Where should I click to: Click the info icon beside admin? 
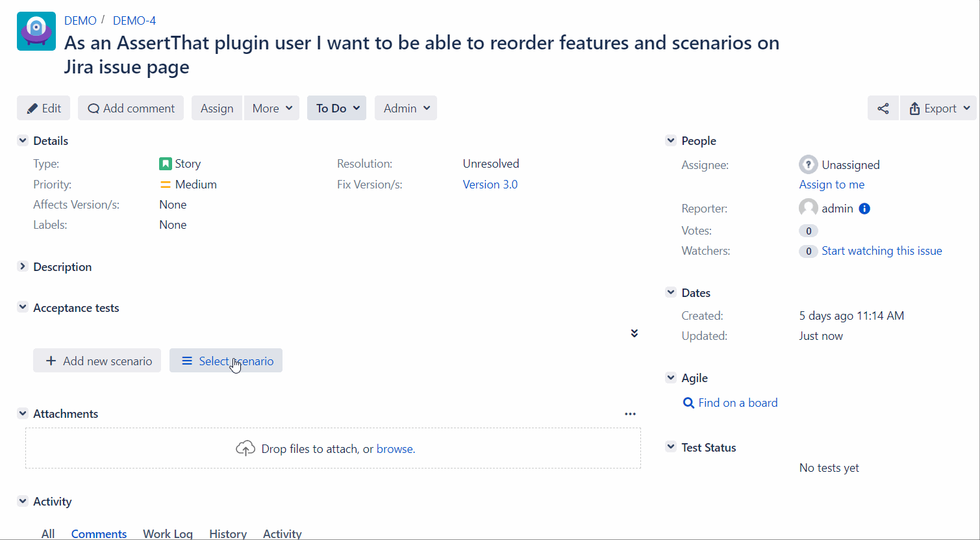(x=864, y=209)
